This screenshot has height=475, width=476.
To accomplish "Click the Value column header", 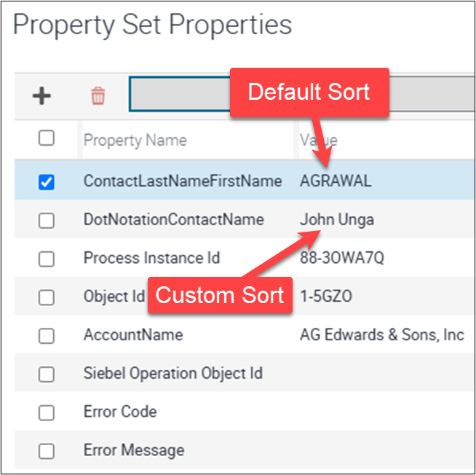I will pos(318,140).
